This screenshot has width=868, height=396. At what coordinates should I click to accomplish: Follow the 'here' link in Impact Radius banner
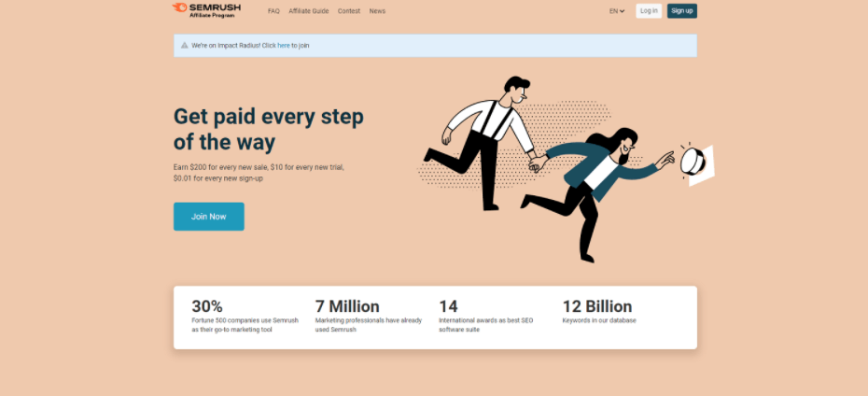point(284,46)
